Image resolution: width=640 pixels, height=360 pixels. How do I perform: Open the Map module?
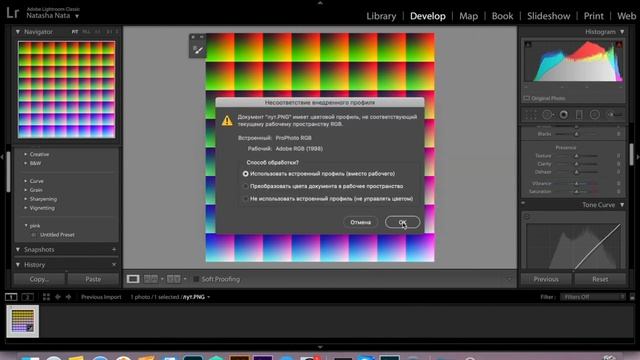[x=468, y=16]
